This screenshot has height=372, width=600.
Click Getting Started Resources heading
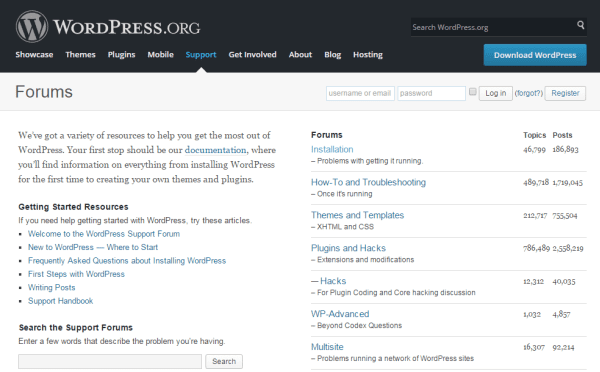(73, 207)
